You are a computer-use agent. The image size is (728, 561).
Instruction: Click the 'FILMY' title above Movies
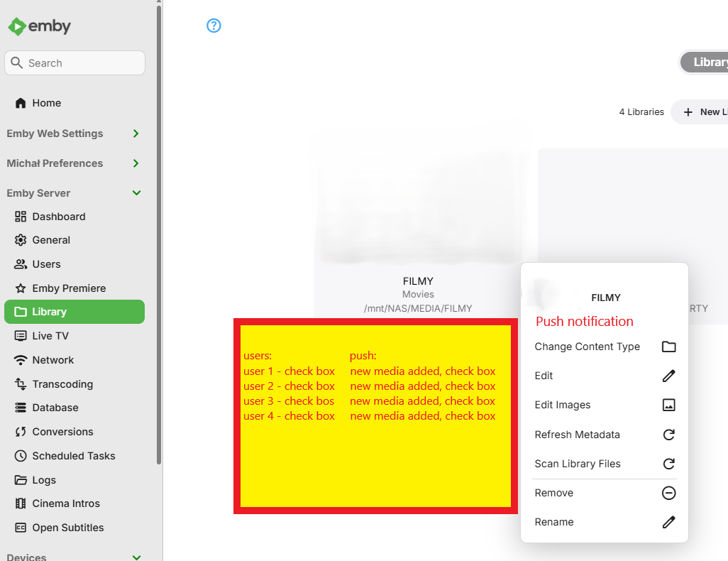pyautogui.click(x=418, y=281)
